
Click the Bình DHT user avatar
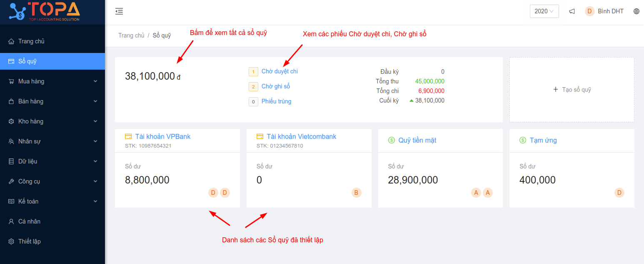pos(589,11)
